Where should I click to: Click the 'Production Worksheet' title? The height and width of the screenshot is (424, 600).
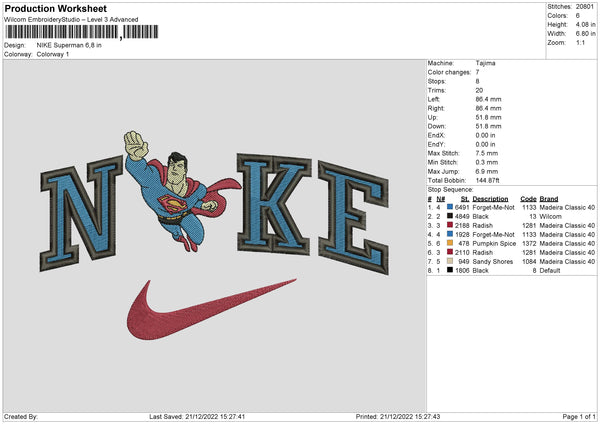[56, 8]
